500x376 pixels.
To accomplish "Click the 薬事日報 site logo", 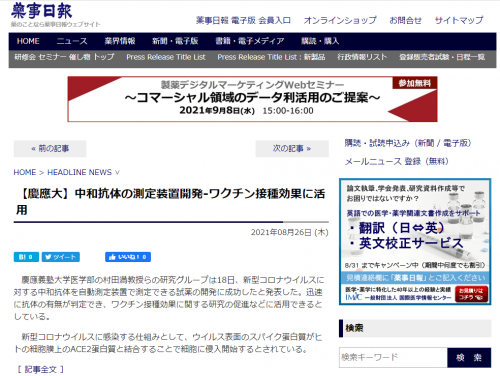I will 42,11.
